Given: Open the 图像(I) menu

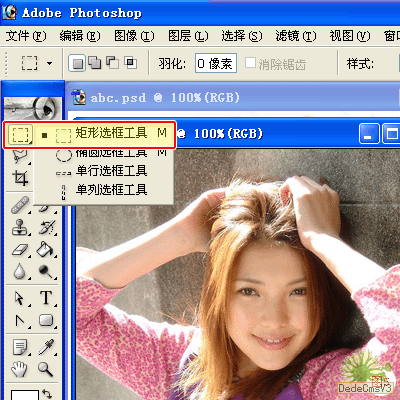Looking at the screenshot, I should point(134,36).
